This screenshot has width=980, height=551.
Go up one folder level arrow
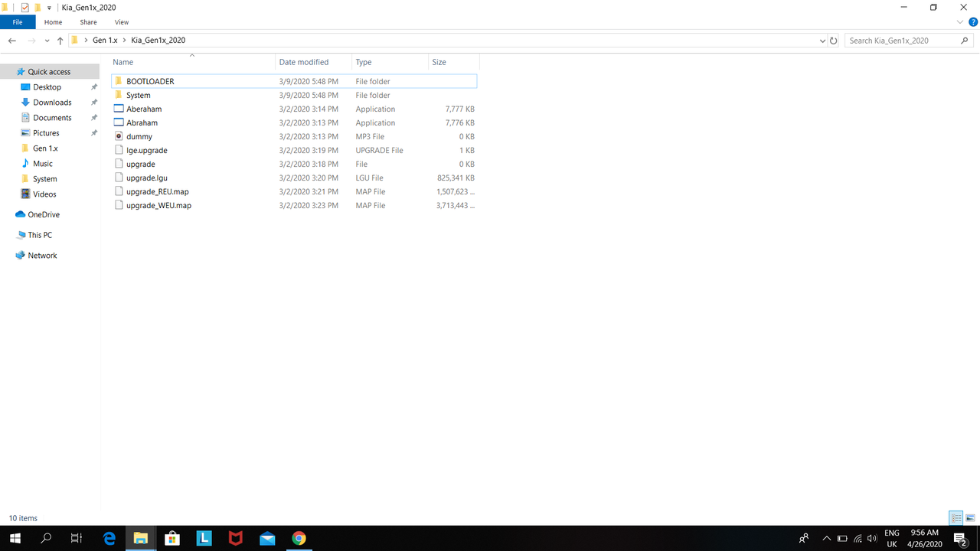60,41
